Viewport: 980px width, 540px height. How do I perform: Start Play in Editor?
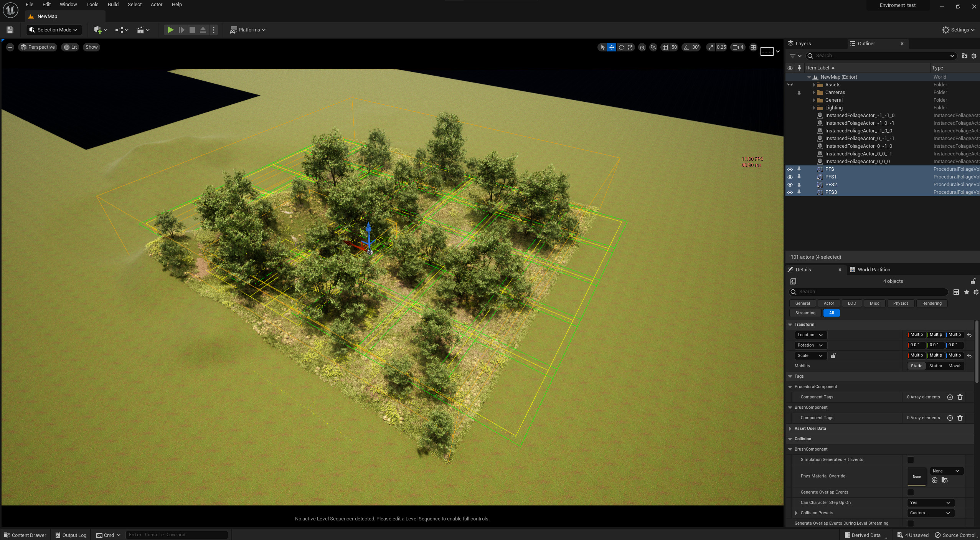[170, 30]
